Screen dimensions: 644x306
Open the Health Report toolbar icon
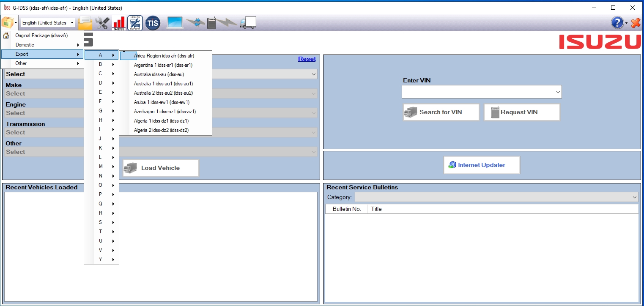(135, 23)
